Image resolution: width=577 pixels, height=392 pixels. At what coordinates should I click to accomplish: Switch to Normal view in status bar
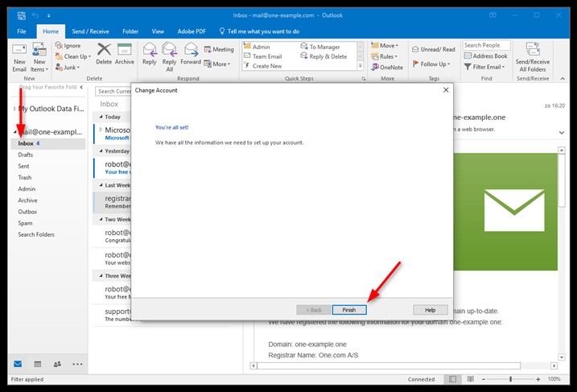452,379
